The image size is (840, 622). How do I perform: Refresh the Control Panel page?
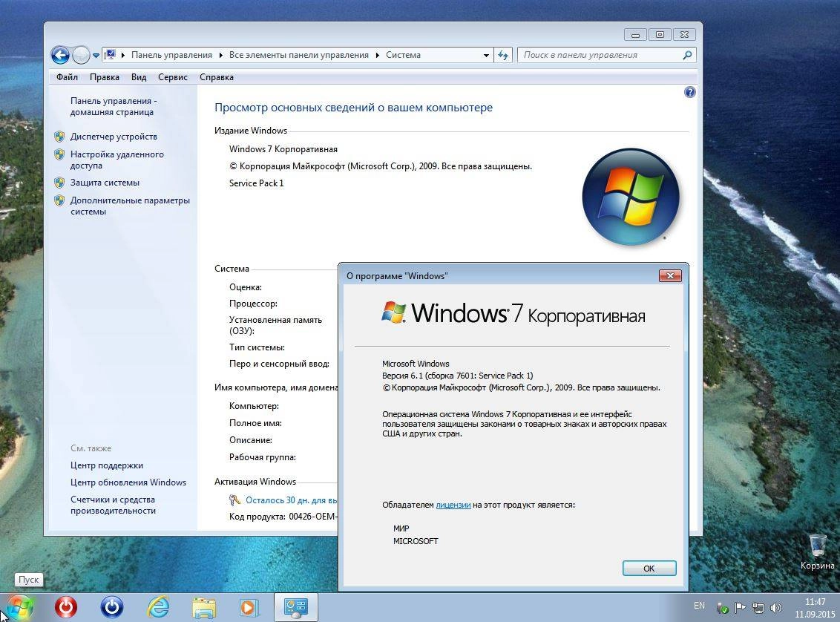pos(502,55)
